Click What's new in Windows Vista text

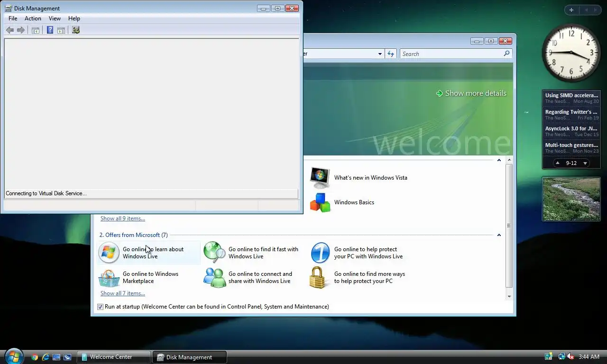(x=371, y=178)
